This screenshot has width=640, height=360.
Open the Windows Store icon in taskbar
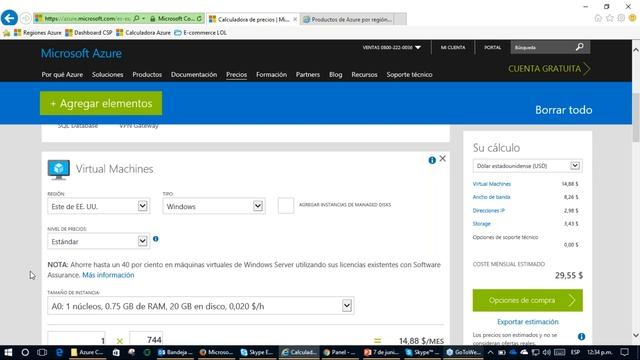[x=116, y=352]
